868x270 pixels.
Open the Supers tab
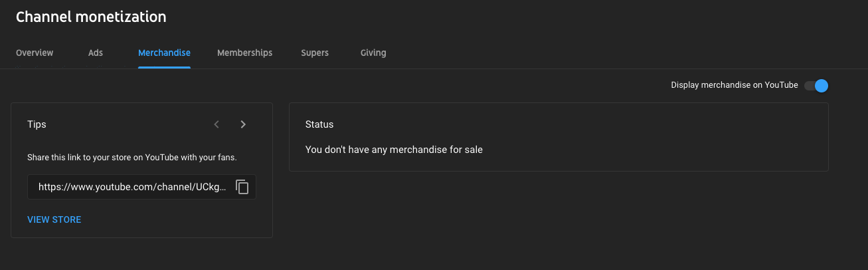tap(315, 53)
